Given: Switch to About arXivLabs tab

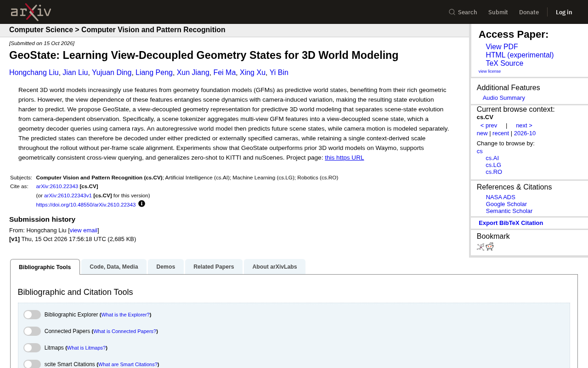Looking at the screenshot, I should [275, 267].
